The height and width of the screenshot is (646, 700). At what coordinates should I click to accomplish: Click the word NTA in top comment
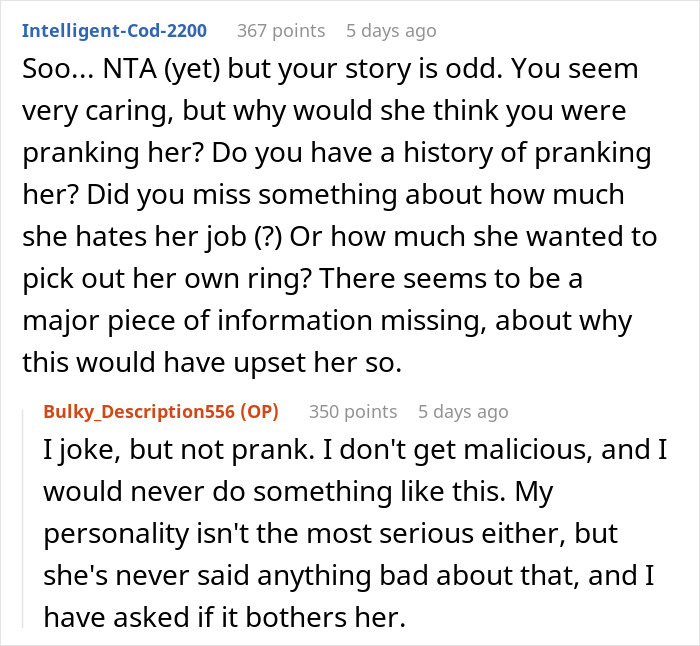(130, 69)
